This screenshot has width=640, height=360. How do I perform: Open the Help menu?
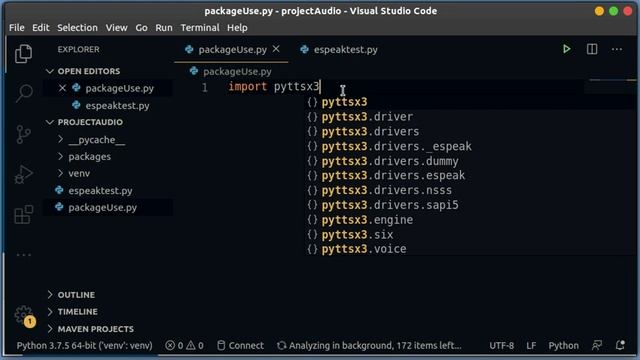(x=237, y=28)
